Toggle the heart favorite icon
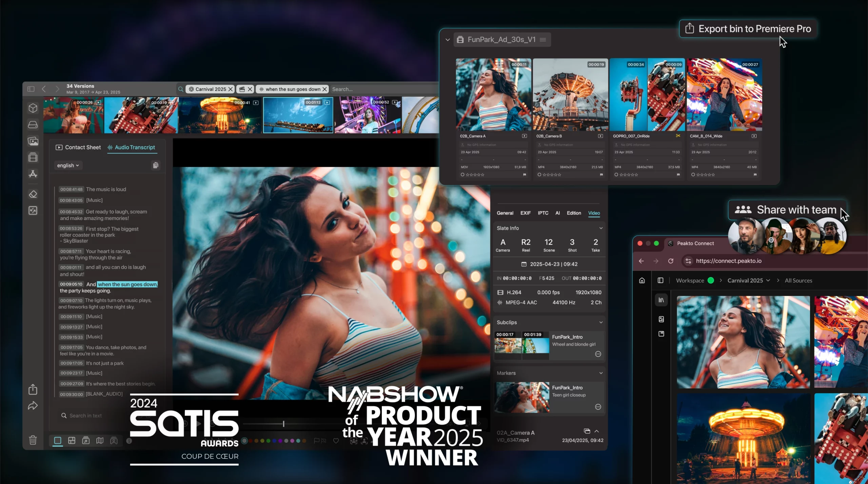Screen dimensions: 868x484 pyautogui.click(x=336, y=441)
